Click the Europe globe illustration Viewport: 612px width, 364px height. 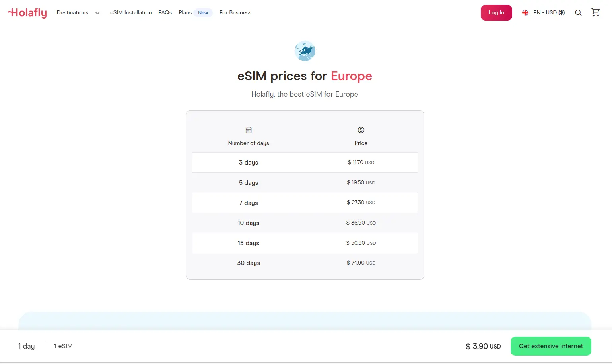pos(305,51)
